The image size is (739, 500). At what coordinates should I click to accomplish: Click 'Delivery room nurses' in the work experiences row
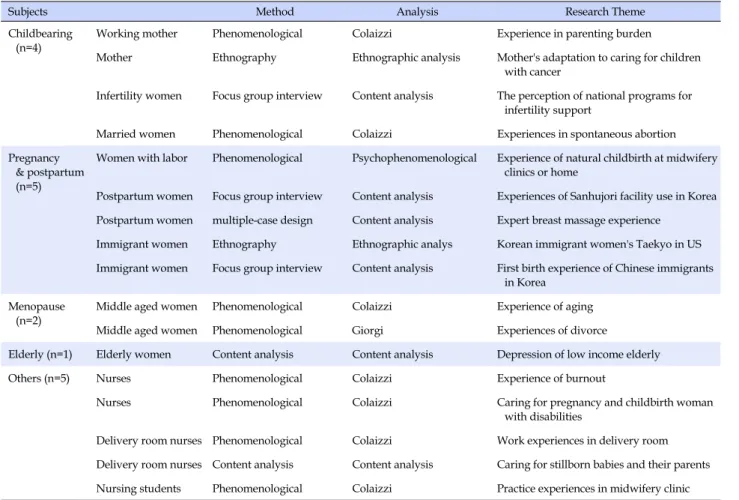click(x=149, y=441)
